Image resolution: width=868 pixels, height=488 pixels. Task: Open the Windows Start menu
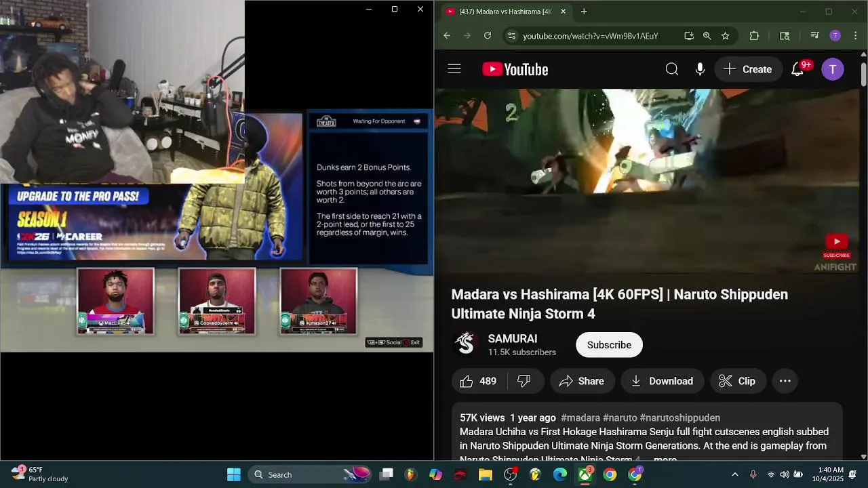pyautogui.click(x=234, y=474)
